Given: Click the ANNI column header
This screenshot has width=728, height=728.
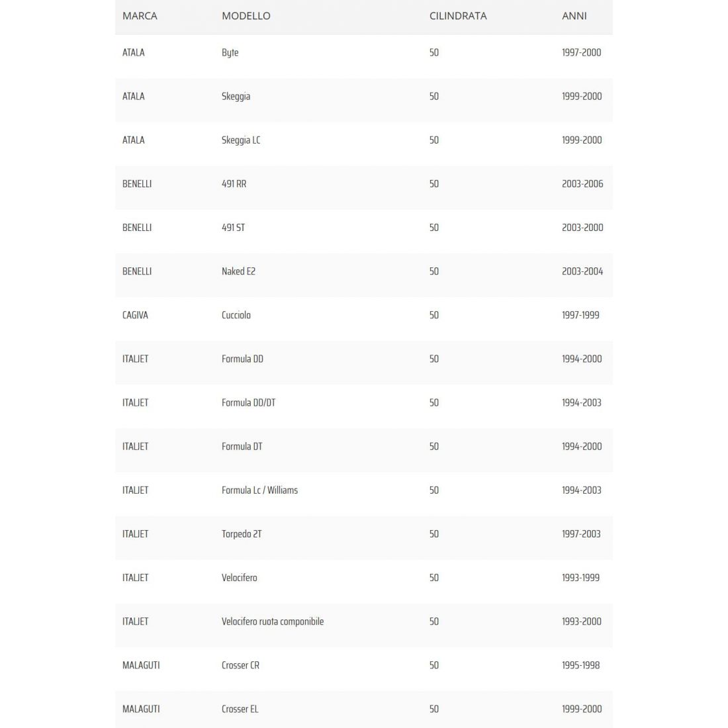Looking at the screenshot, I should pos(574,16).
